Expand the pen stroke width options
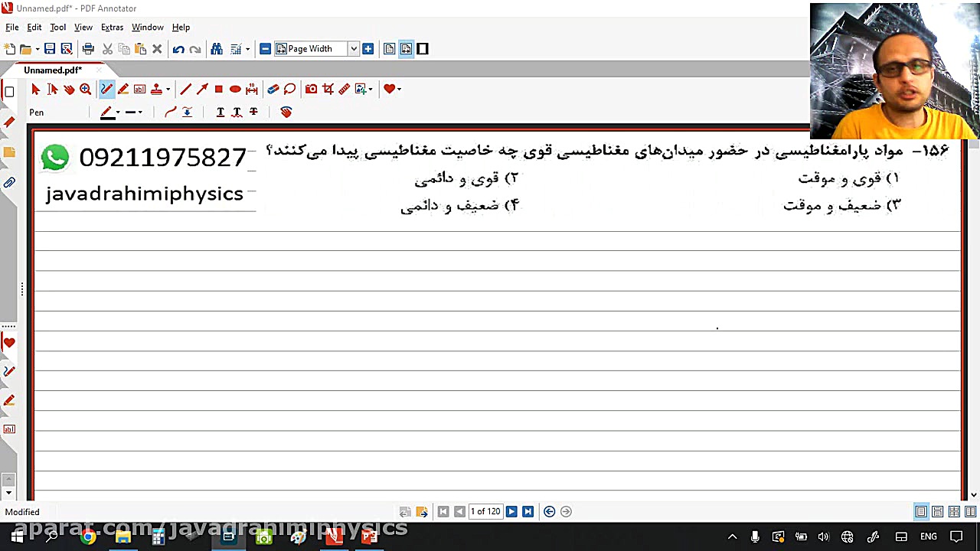Screen dimensions: 980x551 [139, 112]
